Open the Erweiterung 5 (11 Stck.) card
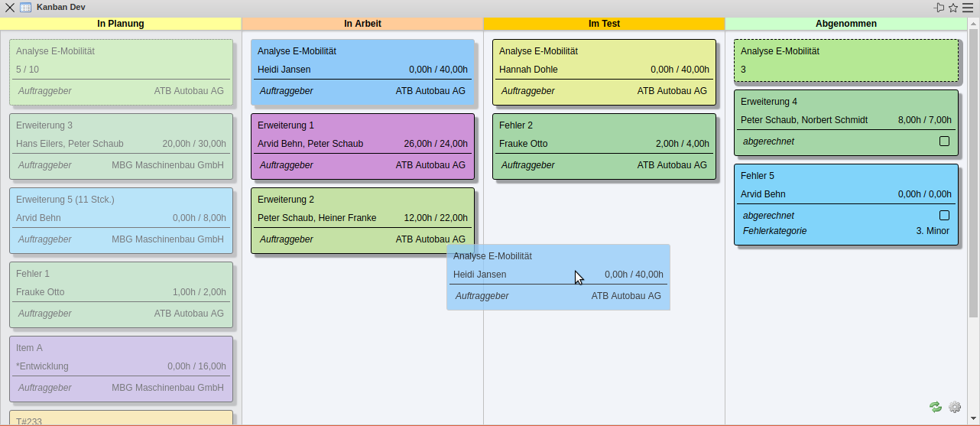980x426 pixels. 121,221
